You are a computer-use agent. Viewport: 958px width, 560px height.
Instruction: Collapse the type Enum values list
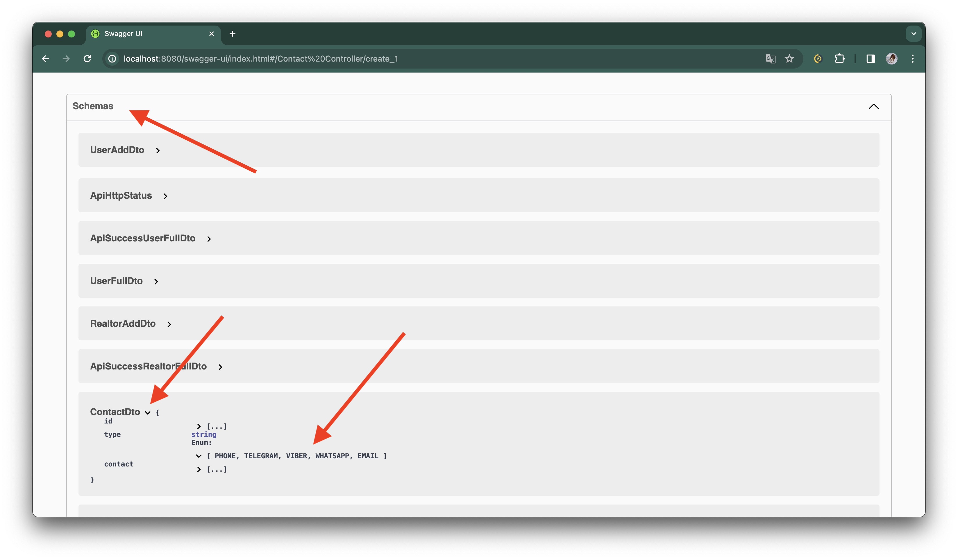click(x=199, y=456)
